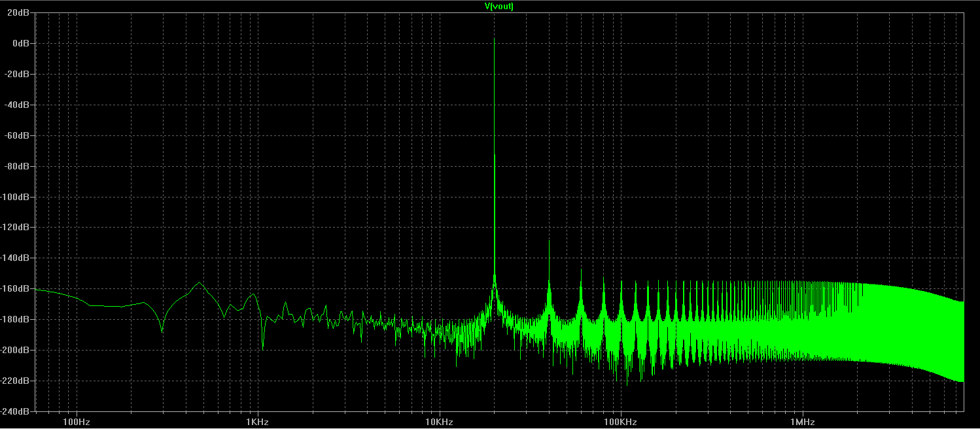Click the 10KHz frequency axis label
Image resolution: width=980 pixels, height=429 pixels.
point(439,422)
